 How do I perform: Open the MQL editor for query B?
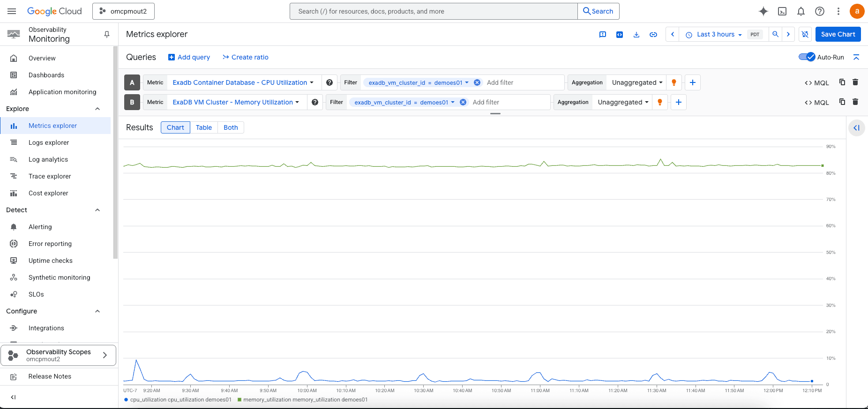817,103
